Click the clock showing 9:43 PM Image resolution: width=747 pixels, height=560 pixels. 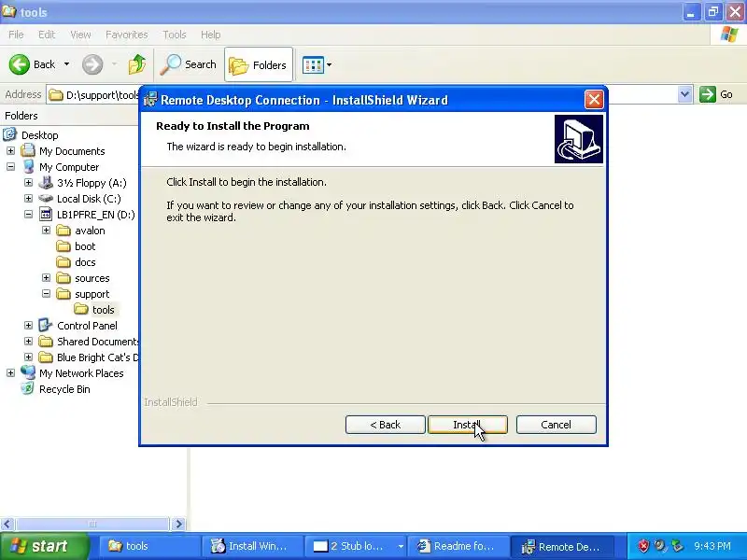(x=712, y=546)
